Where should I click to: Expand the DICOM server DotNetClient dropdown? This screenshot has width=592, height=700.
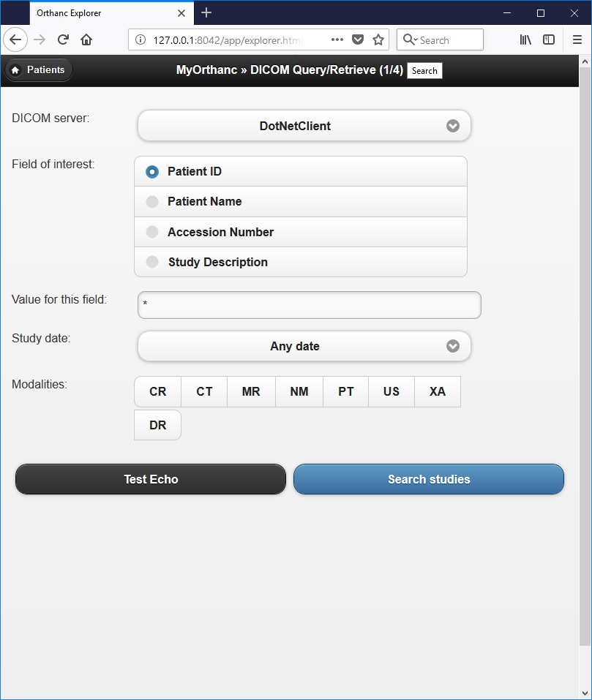click(304, 126)
